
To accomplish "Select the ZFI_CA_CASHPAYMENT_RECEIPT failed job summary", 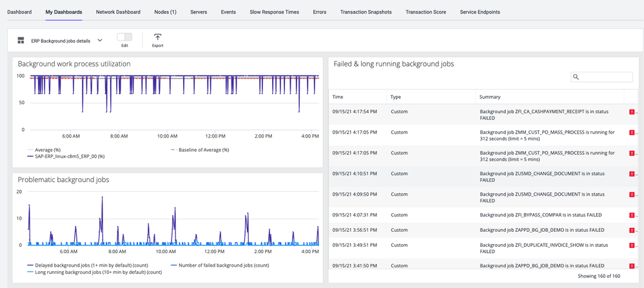I will point(544,115).
